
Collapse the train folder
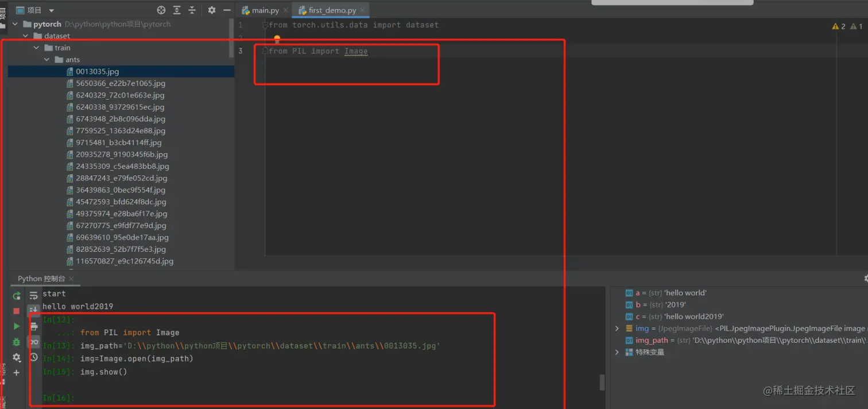point(36,48)
